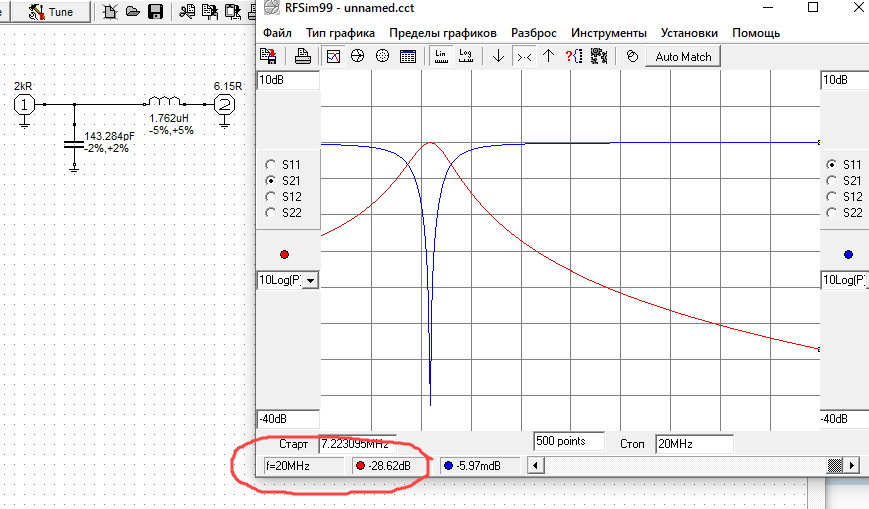Click the red trace color indicator
The height and width of the screenshot is (509, 869).
pos(286,253)
